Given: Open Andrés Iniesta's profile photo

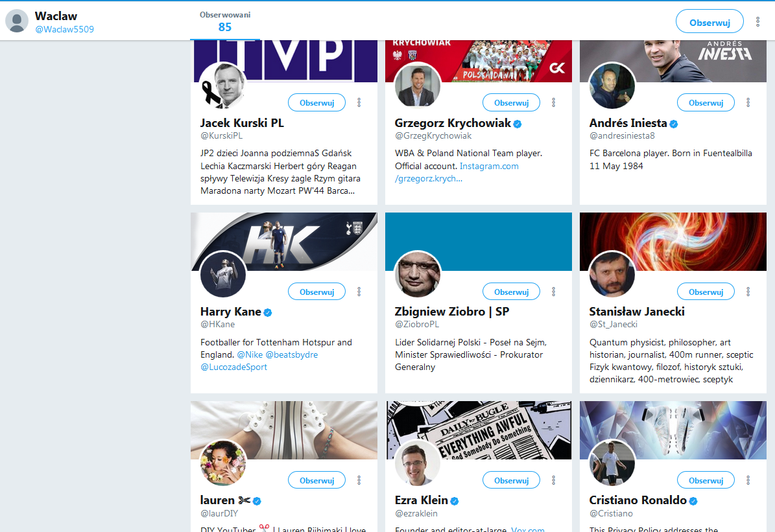Looking at the screenshot, I should coord(612,86).
